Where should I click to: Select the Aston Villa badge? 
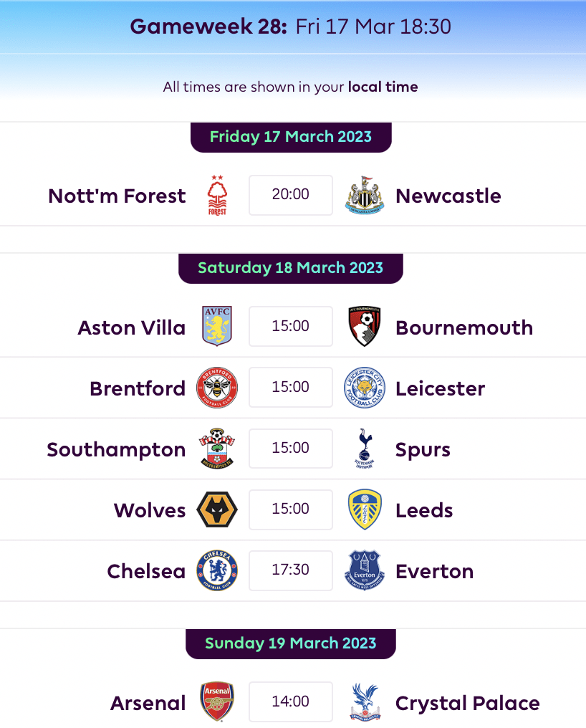pos(217,326)
